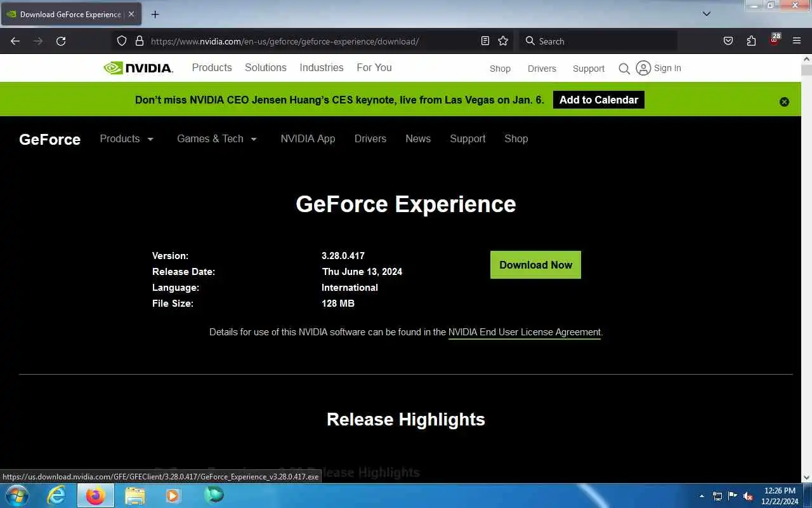
Task: Open tracking protection shield icon
Action: pos(122,41)
